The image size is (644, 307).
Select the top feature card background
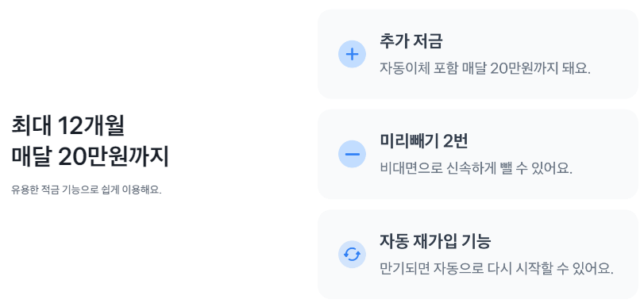click(x=478, y=54)
